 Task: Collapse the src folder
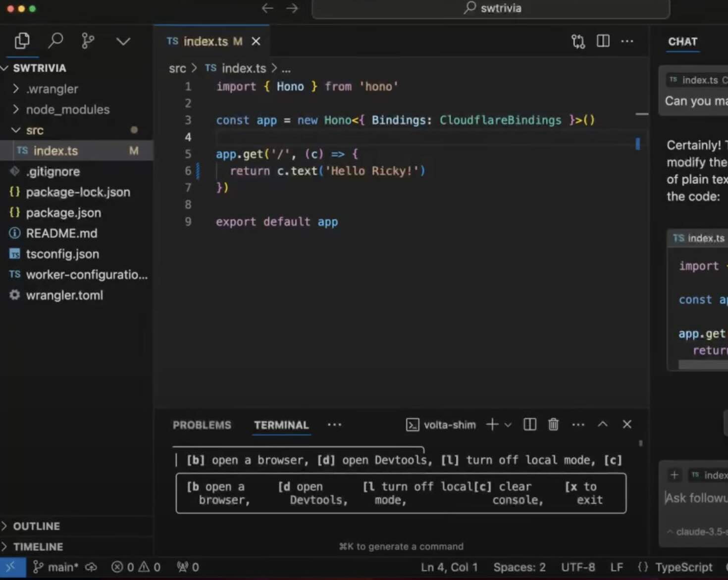pyautogui.click(x=35, y=130)
